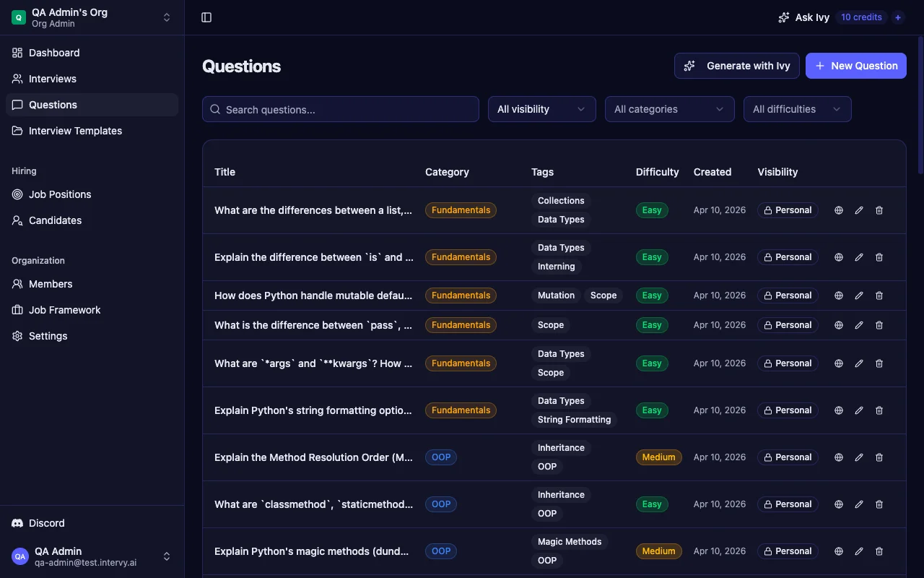Click Generate with Ivy
The width and height of the screenshot is (924, 578).
point(736,66)
